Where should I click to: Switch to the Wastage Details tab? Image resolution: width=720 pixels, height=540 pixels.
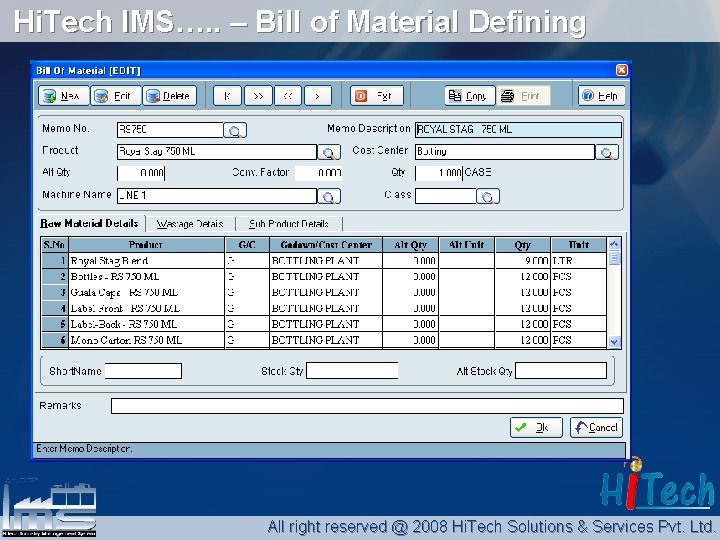click(190, 224)
